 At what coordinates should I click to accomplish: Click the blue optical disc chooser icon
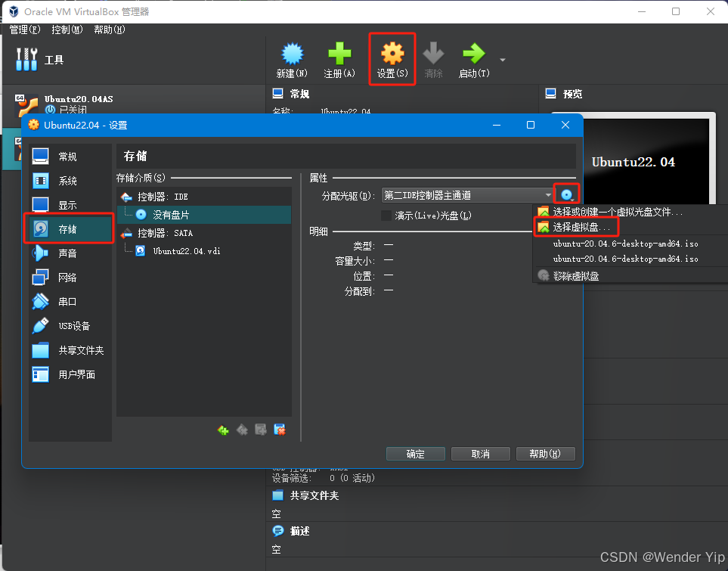click(x=567, y=195)
